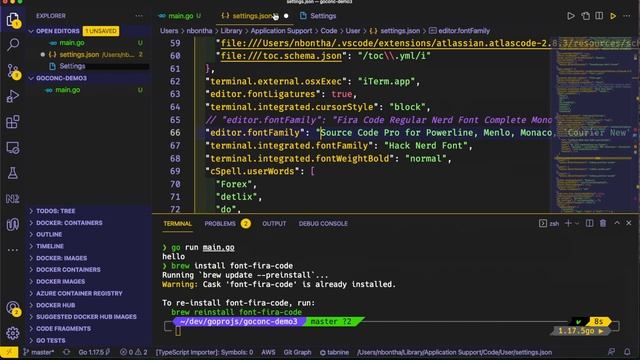640x360 pixels.
Task: Click the Open Changes icon in the editor title bar
Action: [585, 16]
